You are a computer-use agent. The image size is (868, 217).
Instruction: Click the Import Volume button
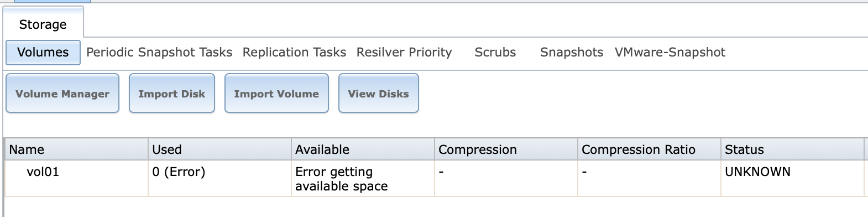tap(276, 94)
